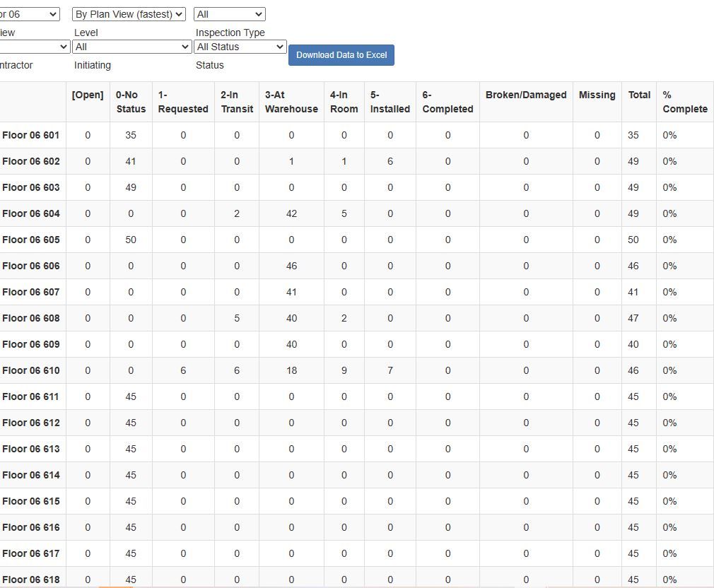Screen dimensions: 714x588
Task: Expand the Floor 06 dropdown at top left
Action: pyautogui.click(x=30, y=14)
